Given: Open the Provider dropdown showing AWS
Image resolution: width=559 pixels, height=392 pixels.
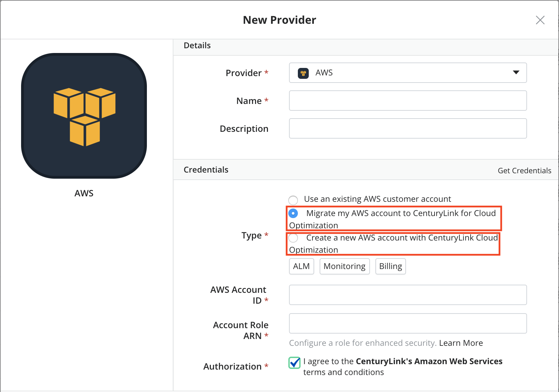Looking at the screenshot, I should click(408, 73).
